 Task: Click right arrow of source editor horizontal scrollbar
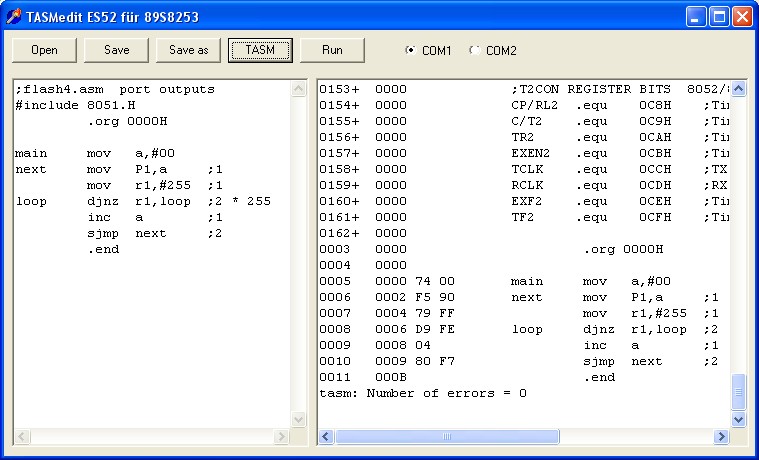click(x=282, y=437)
